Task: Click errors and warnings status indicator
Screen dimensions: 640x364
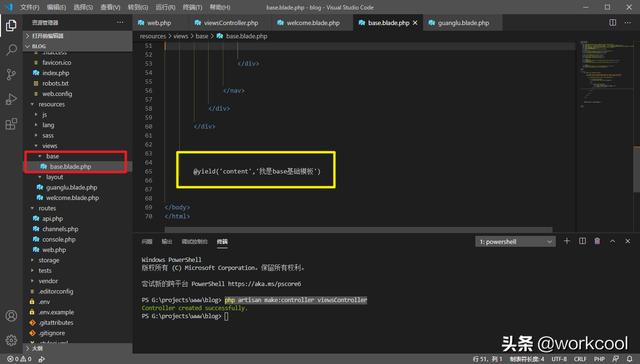Action: tap(19, 359)
